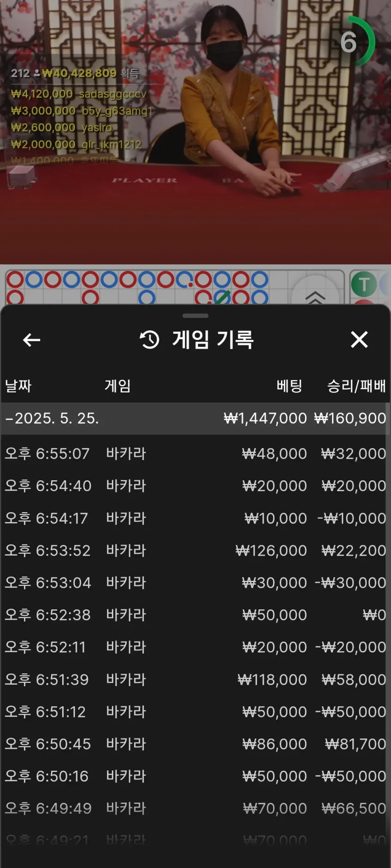Click the 게임 column header

pyautogui.click(x=118, y=386)
